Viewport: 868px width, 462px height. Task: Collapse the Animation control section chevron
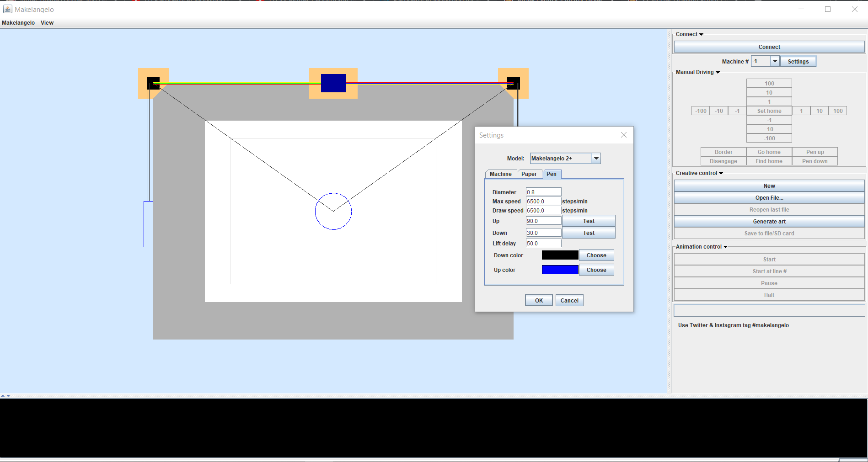[725, 246]
